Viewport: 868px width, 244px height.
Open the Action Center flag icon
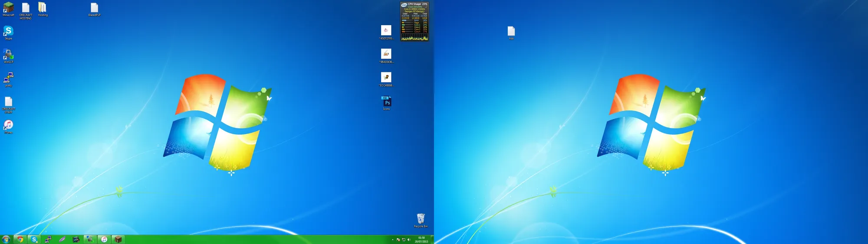pyautogui.click(x=398, y=240)
